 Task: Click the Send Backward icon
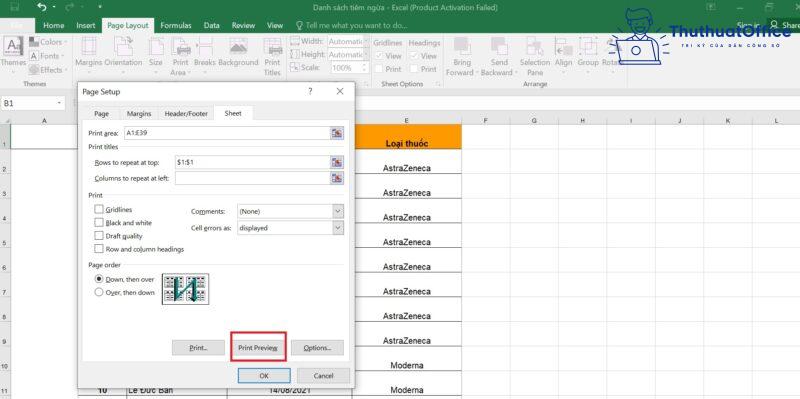click(x=499, y=46)
